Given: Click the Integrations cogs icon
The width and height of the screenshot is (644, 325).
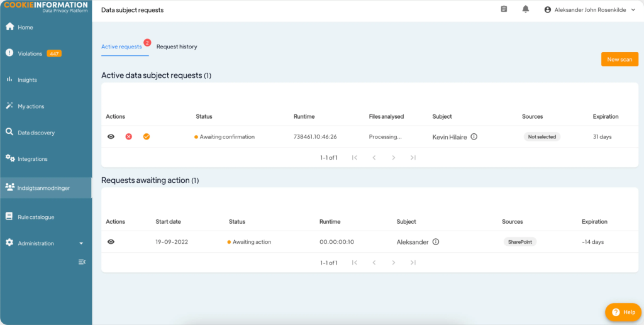Looking at the screenshot, I should point(10,158).
